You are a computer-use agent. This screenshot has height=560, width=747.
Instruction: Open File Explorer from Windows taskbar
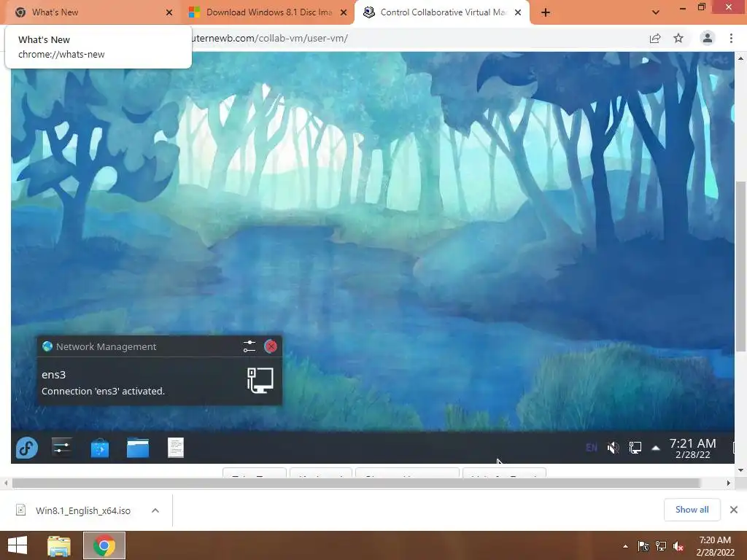(59, 545)
